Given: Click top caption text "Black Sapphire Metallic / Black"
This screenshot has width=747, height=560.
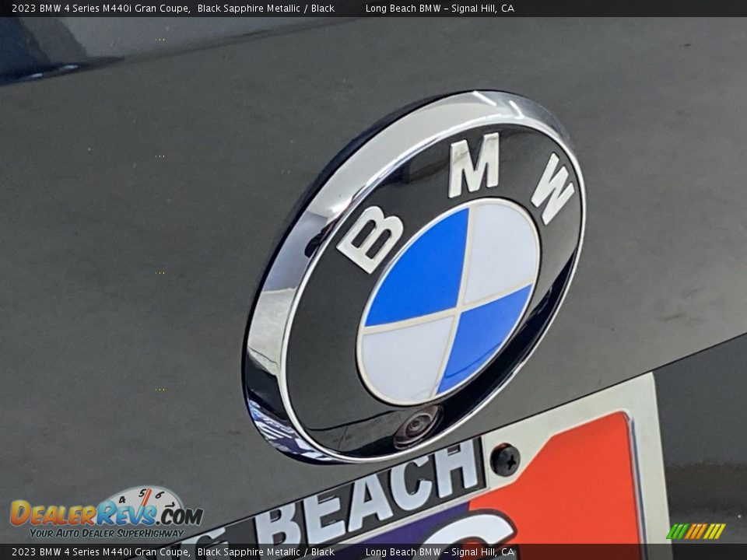Looking at the screenshot, I should (266, 8).
